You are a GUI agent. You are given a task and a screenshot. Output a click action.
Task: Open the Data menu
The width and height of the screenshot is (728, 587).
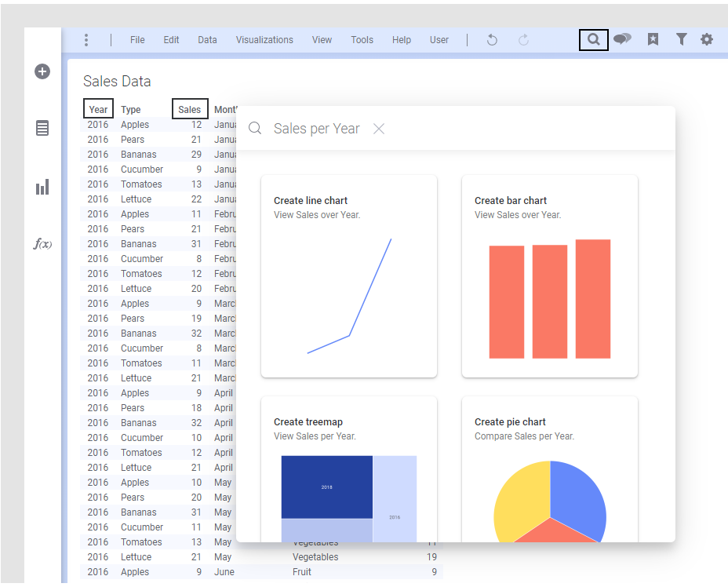point(207,40)
